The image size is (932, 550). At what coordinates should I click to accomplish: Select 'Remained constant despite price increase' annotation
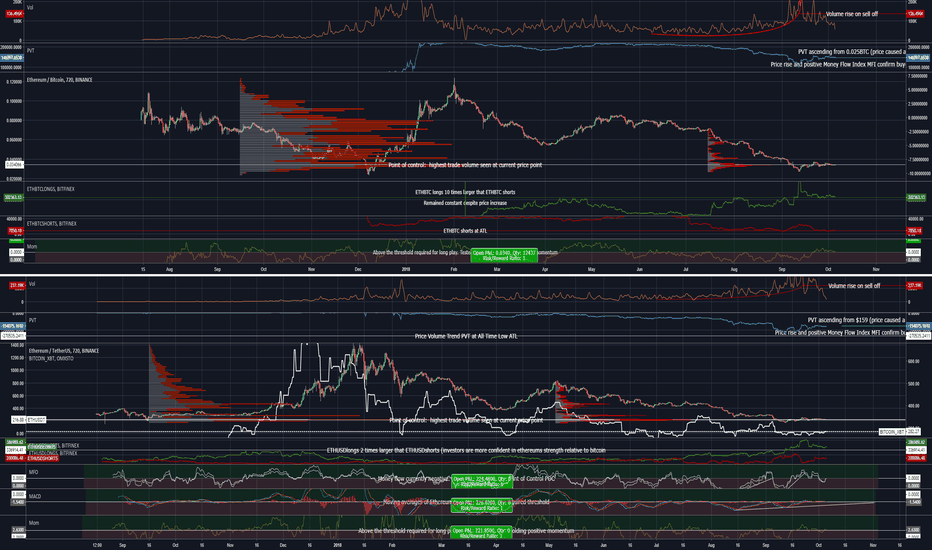point(465,203)
